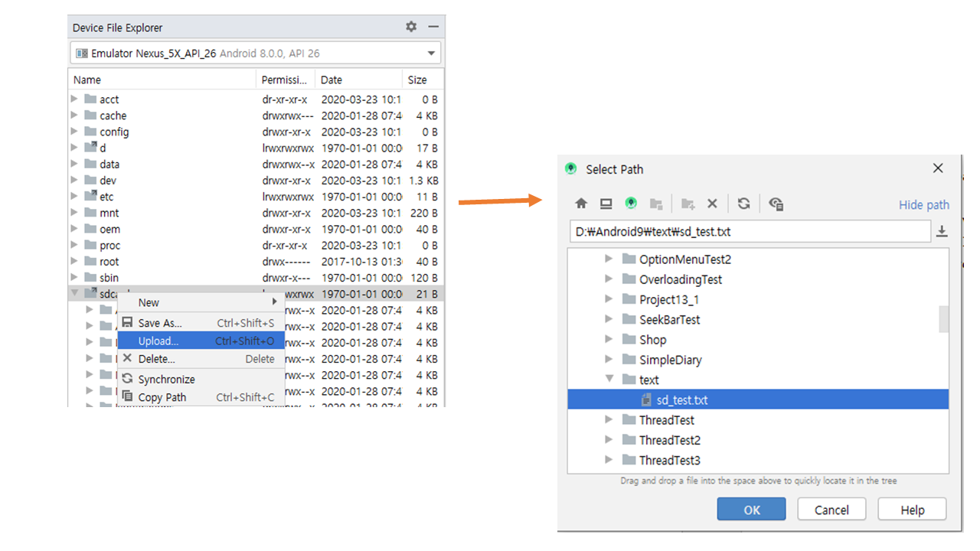Viewport: 980px width, 551px height.
Task: Expand the ThreadTest folder
Action: 609,419
